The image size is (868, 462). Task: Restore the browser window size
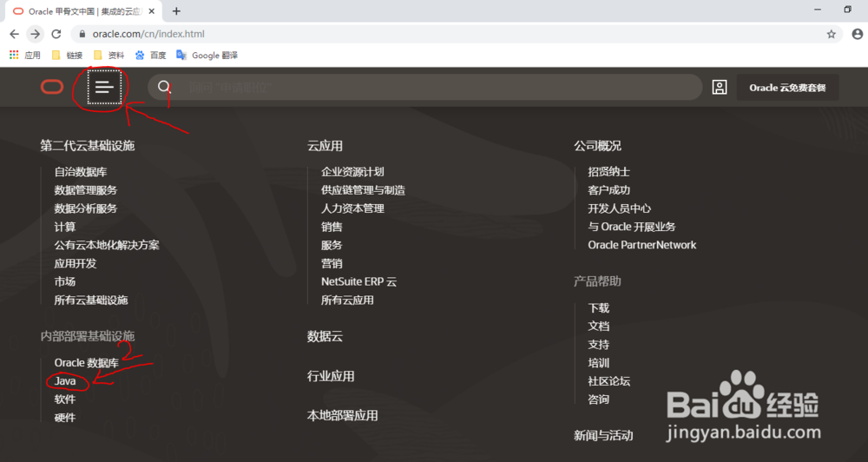pos(847,10)
